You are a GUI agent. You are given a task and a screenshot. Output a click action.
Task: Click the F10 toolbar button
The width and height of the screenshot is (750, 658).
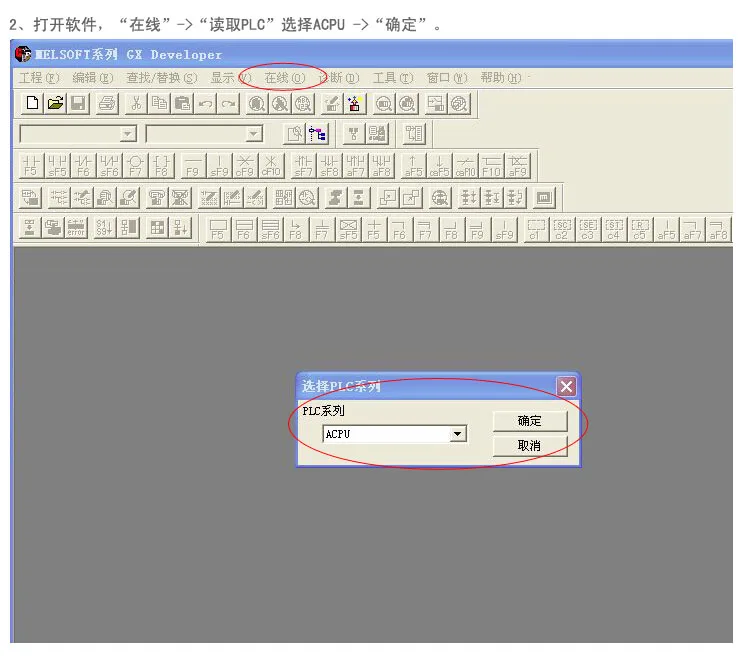[x=491, y=165]
